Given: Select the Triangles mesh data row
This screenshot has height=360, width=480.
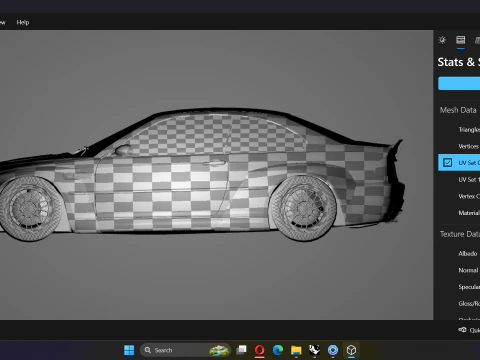Looking at the screenshot, I should (x=459, y=130).
